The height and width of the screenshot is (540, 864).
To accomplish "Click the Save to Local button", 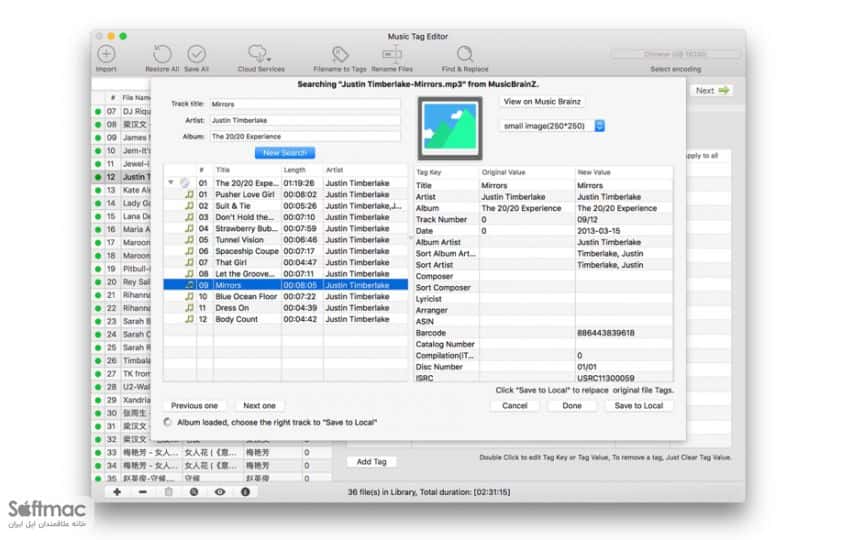I will [639, 406].
